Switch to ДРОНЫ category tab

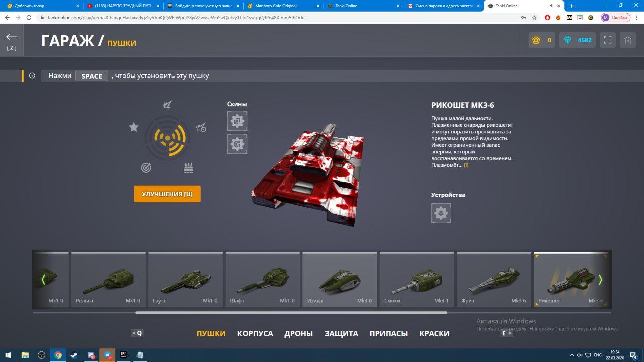coord(298,333)
